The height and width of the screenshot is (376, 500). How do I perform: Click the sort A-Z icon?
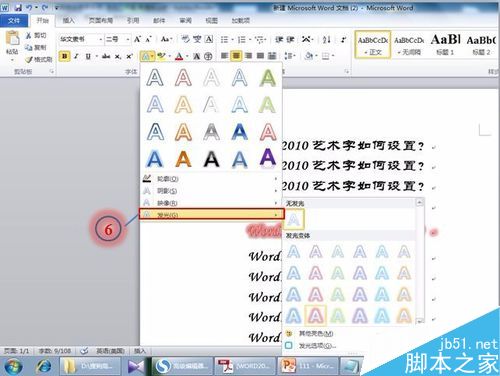tap(327, 40)
